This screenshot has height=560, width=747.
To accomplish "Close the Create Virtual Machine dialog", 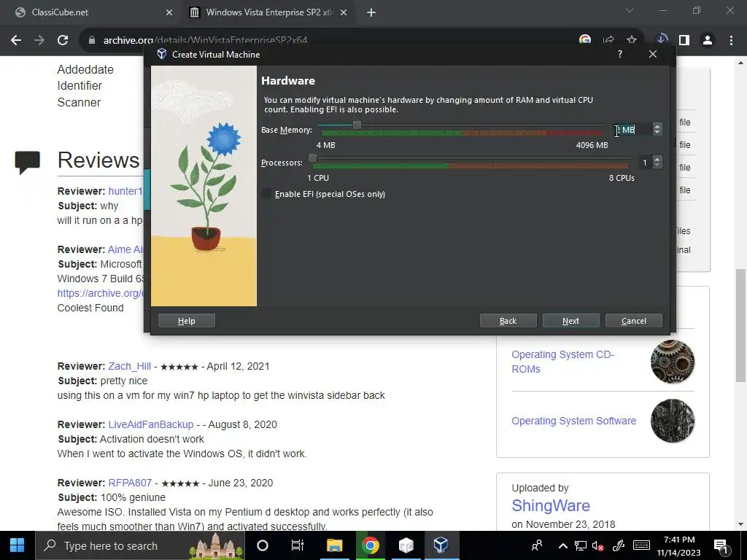I will (653, 54).
